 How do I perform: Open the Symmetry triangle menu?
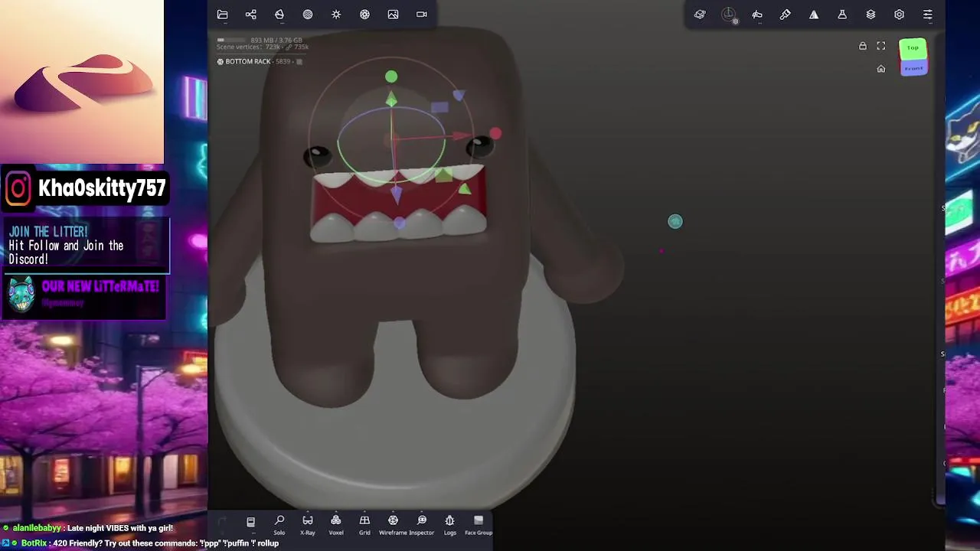click(814, 15)
